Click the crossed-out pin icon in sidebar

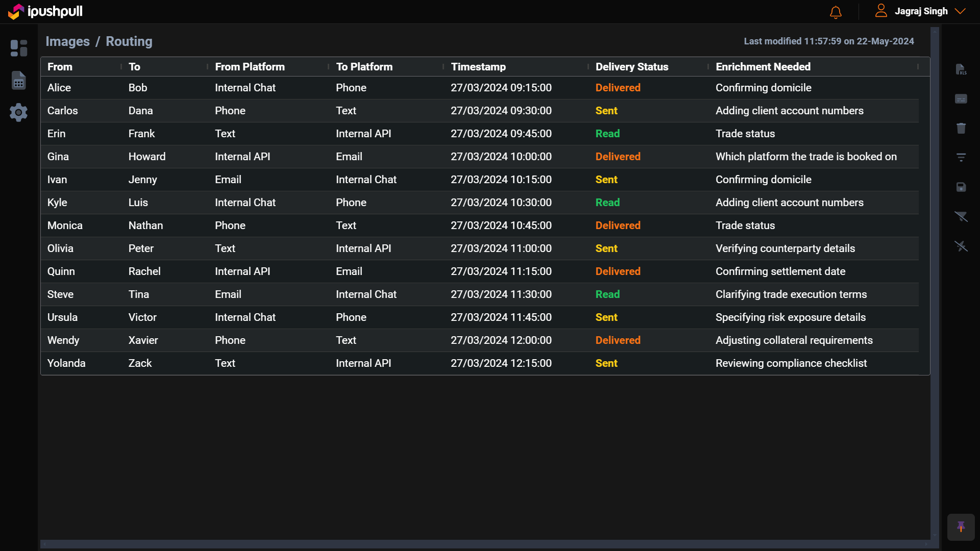point(961,246)
